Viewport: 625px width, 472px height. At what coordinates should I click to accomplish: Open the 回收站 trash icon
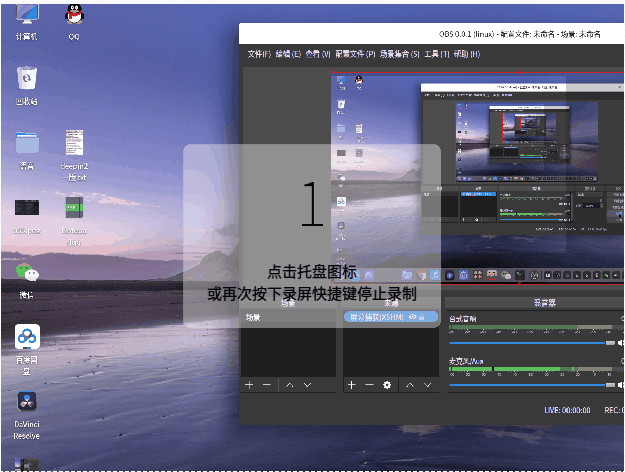pyautogui.click(x=27, y=86)
